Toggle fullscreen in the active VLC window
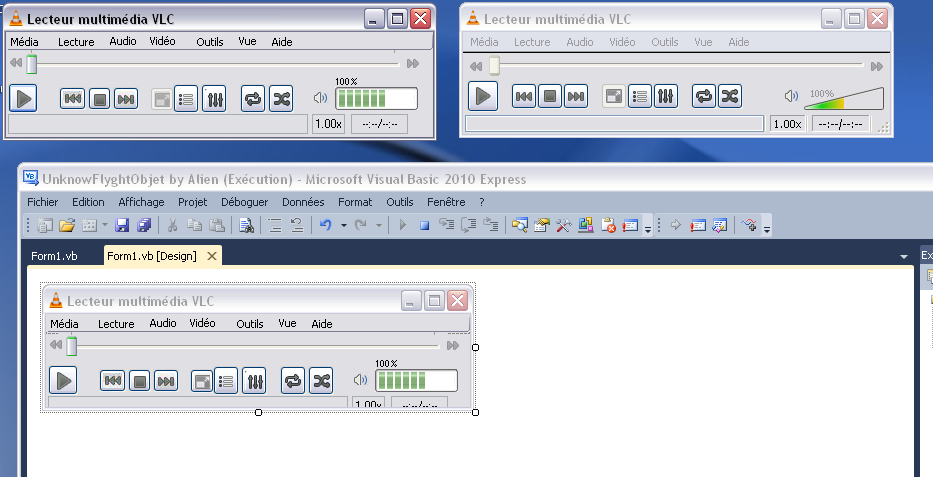This screenshot has width=933, height=477. [x=161, y=99]
